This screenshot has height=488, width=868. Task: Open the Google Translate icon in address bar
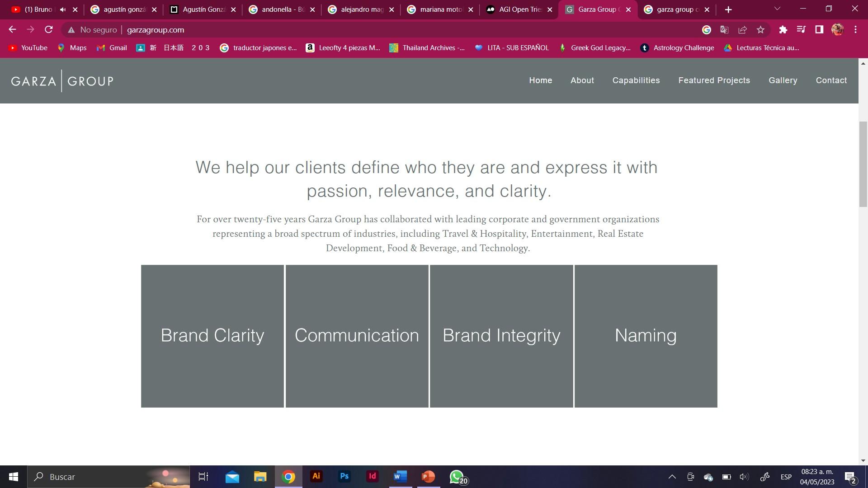[724, 30]
